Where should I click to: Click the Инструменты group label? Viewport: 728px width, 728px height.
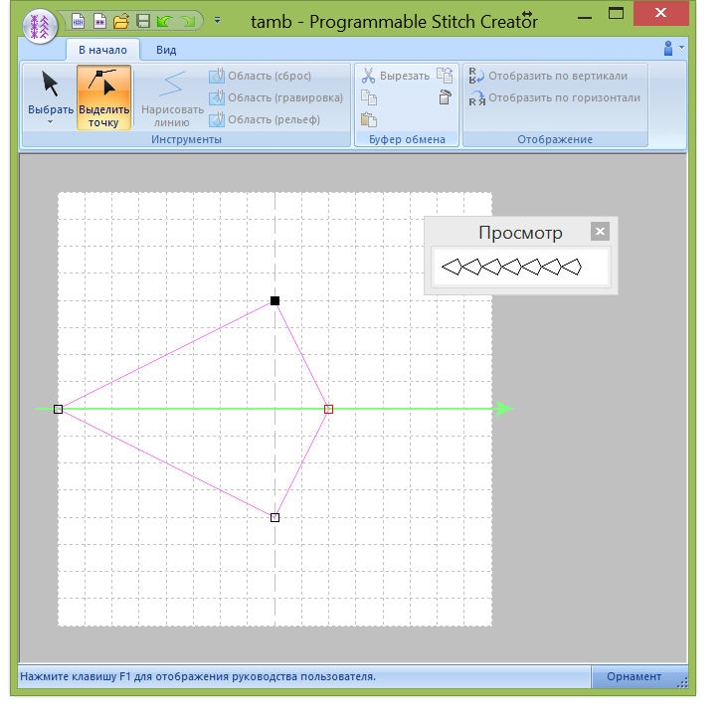[x=186, y=139]
